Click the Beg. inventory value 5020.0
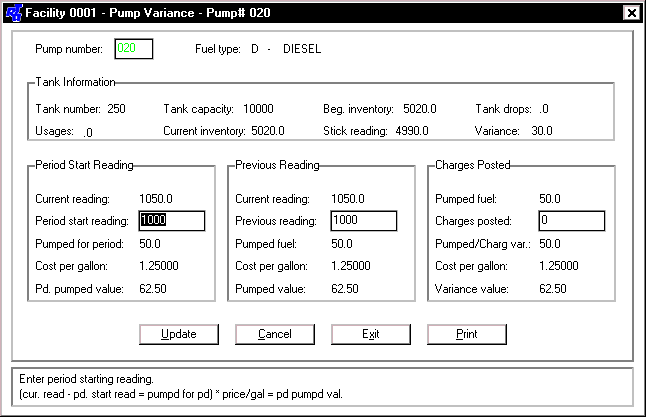This screenshot has width=646, height=417. click(423, 109)
